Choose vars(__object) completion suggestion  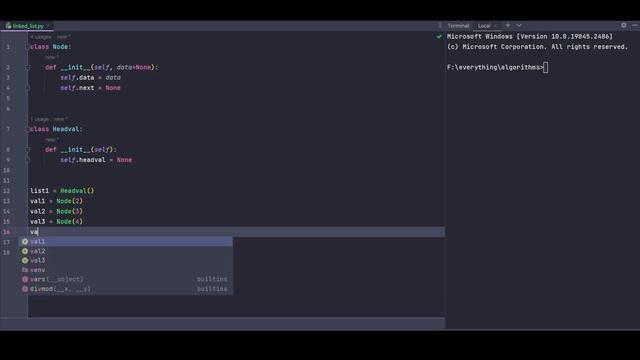click(x=127, y=279)
